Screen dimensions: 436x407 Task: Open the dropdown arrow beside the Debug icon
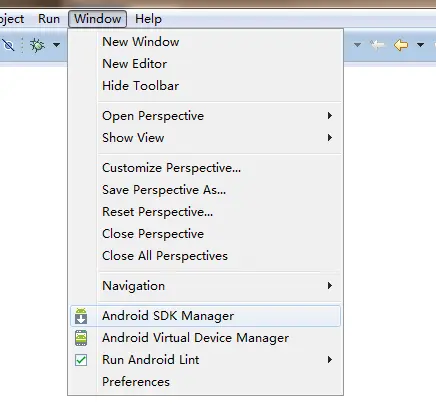pyautogui.click(x=57, y=45)
